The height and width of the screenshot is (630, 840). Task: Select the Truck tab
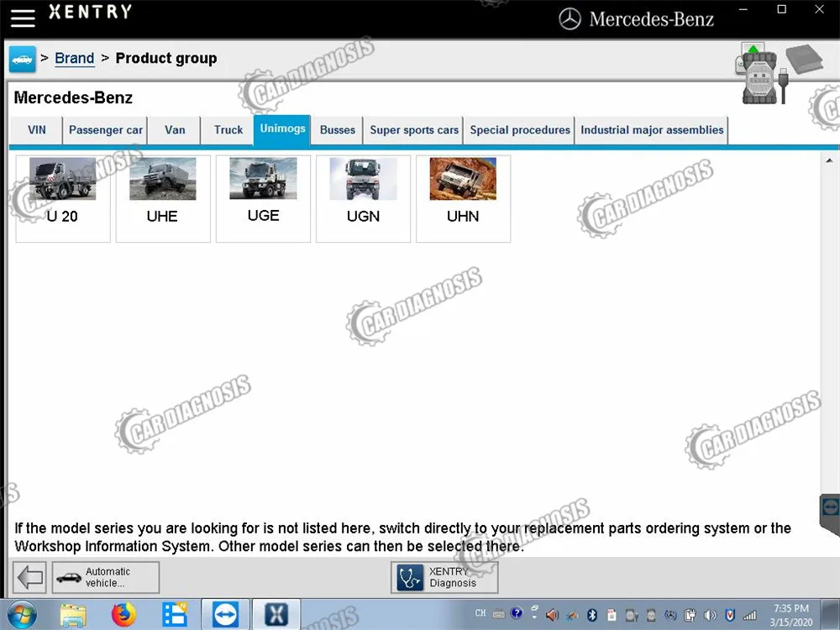coord(228,130)
